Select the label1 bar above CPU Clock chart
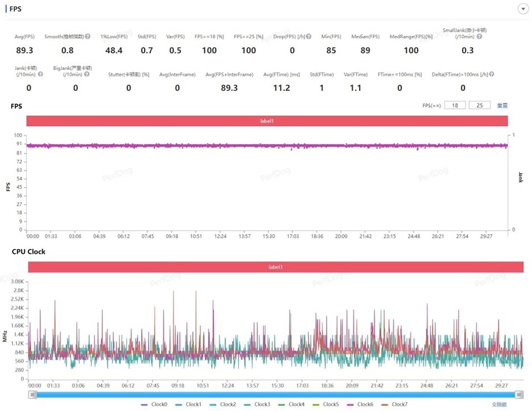 (276, 267)
